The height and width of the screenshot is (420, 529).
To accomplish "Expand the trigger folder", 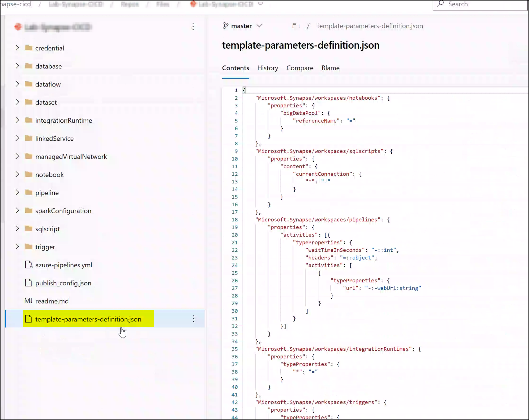I will [17, 246].
